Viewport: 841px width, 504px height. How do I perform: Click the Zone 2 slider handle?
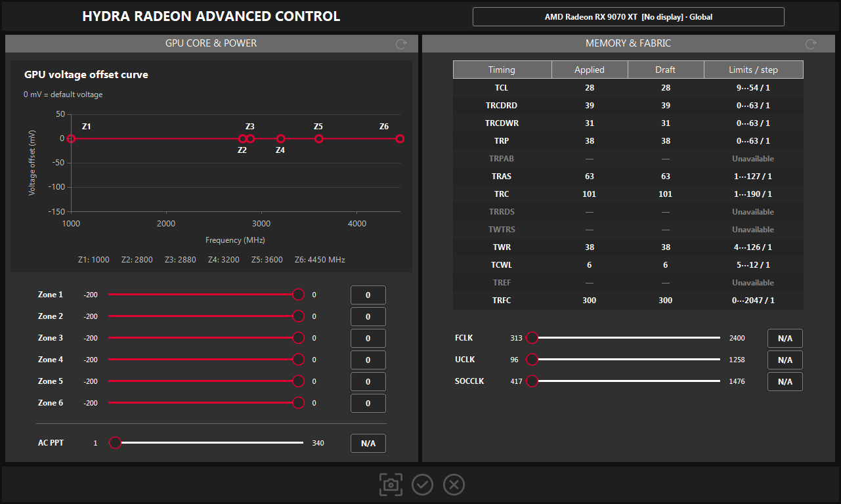point(298,316)
